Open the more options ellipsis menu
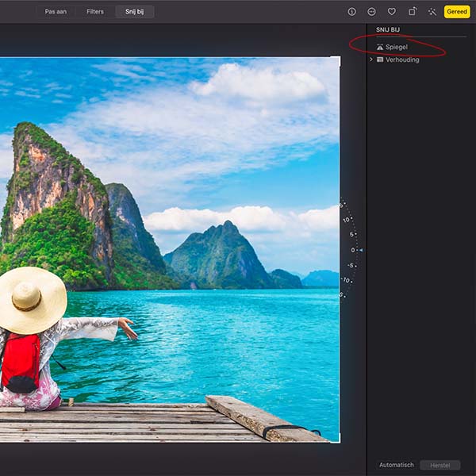Screen dimensions: 476x476 (x=371, y=12)
